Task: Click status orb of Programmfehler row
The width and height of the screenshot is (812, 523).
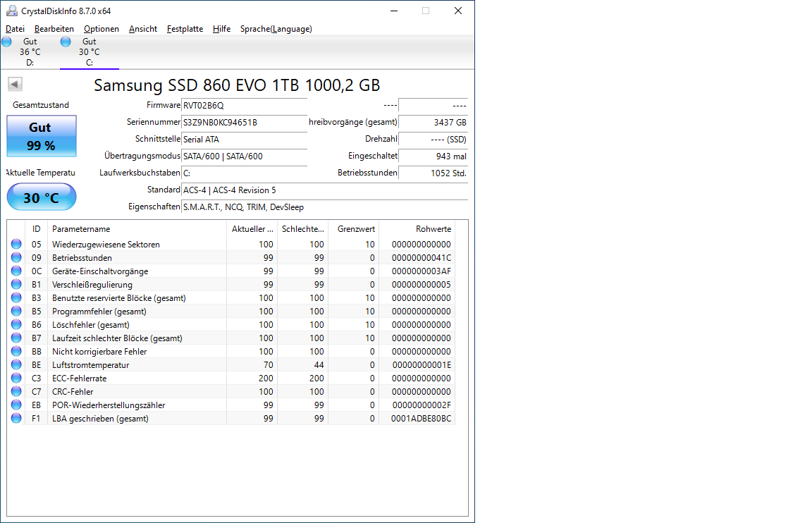Action: [17, 312]
